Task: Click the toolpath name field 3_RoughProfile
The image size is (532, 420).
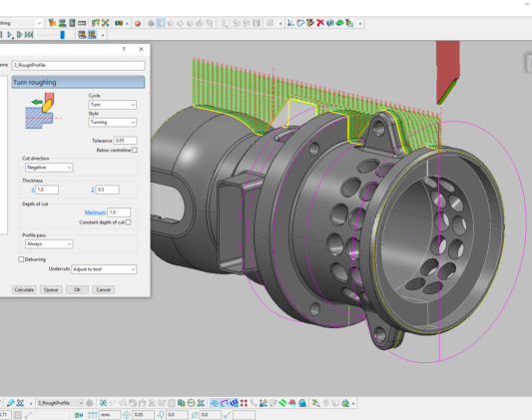Action: tap(78, 65)
